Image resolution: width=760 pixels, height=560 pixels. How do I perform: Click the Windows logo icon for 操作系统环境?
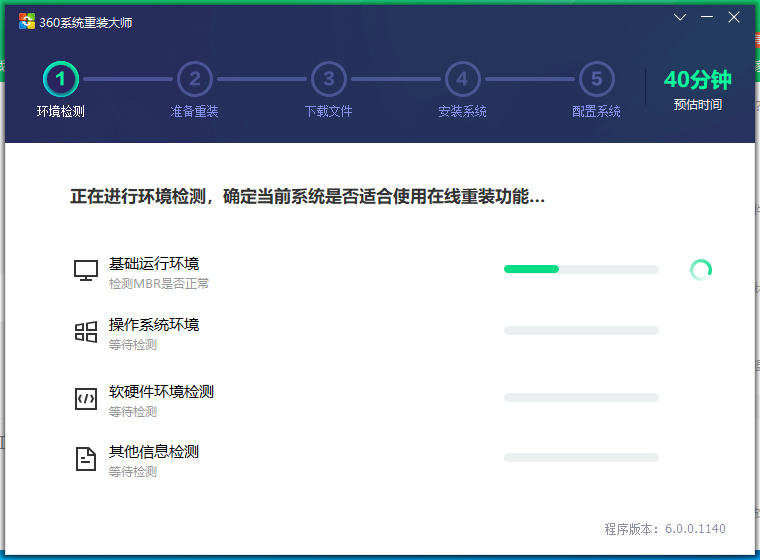(86, 333)
